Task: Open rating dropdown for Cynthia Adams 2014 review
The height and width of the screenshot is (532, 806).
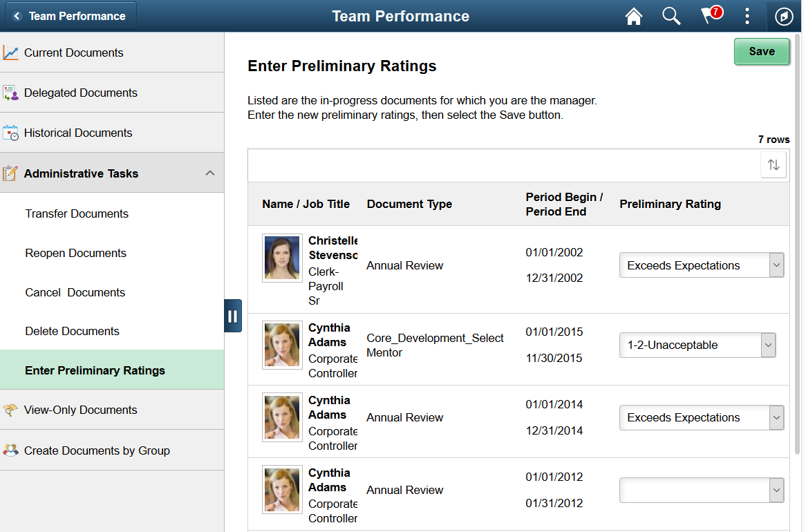Action: [x=701, y=417]
